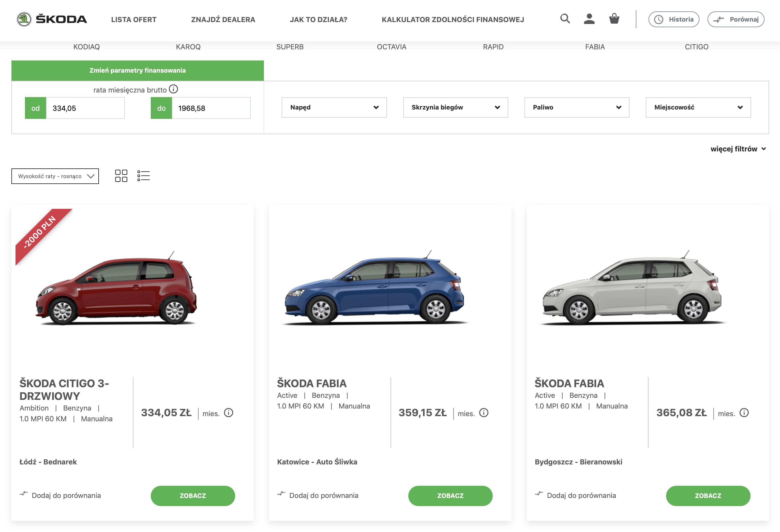Click the red Citigo car image

pyautogui.click(x=116, y=288)
